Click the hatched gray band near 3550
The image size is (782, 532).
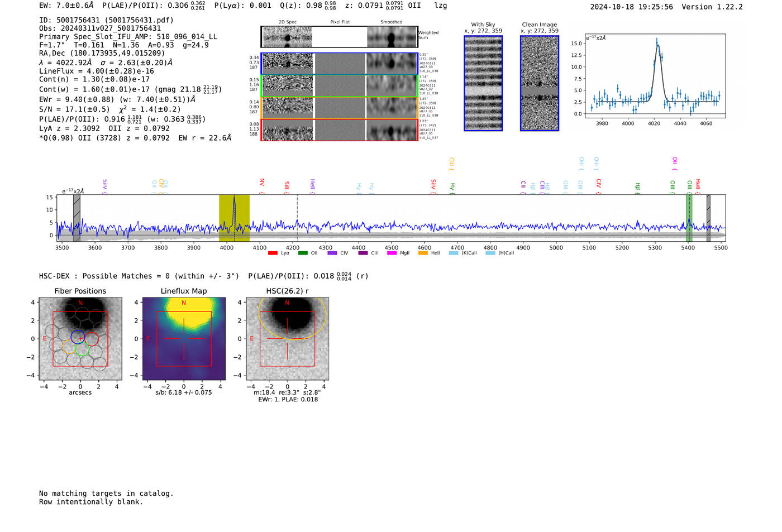coord(77,218)
